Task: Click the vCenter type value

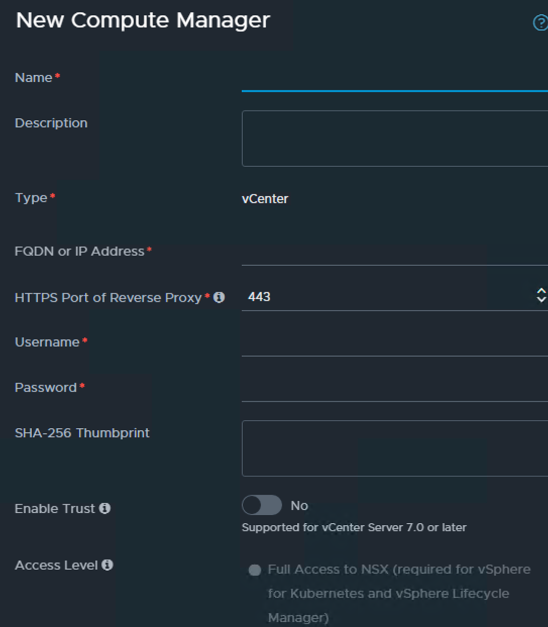Action: pos(265,199)
